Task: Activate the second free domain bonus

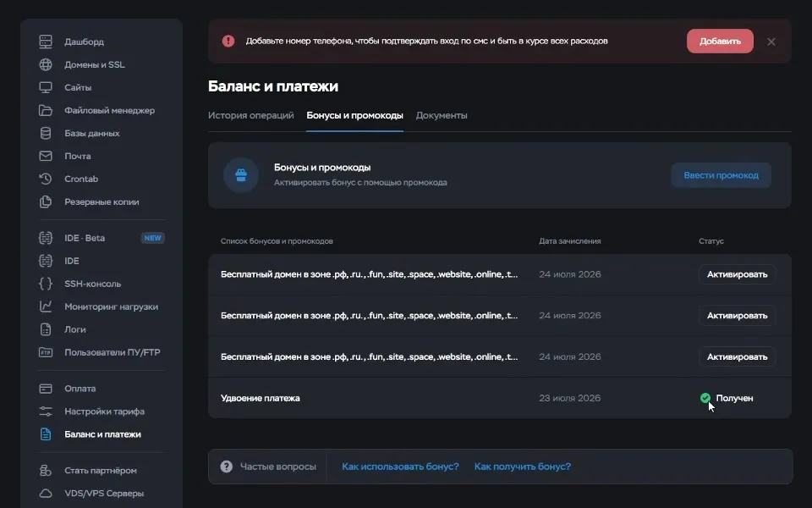Action: tap(737, 316)
